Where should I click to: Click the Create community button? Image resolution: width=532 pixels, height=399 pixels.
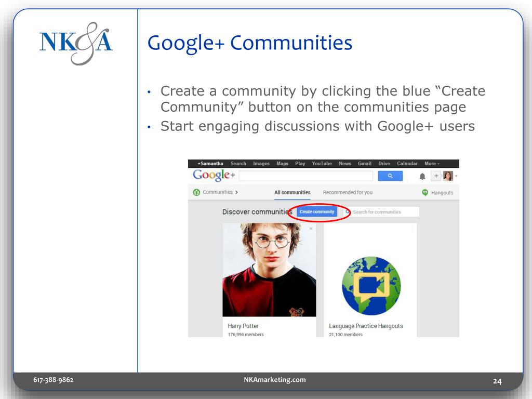pyautogui.click(x=317, y=212)
